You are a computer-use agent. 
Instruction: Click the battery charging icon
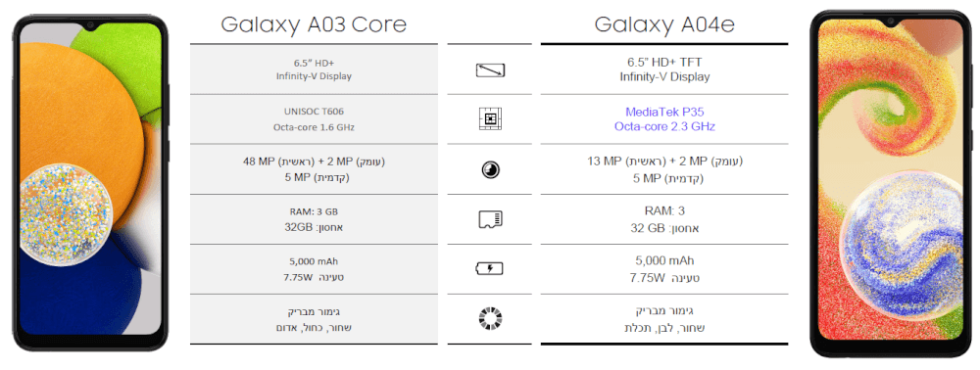click(x=490, y=269)
